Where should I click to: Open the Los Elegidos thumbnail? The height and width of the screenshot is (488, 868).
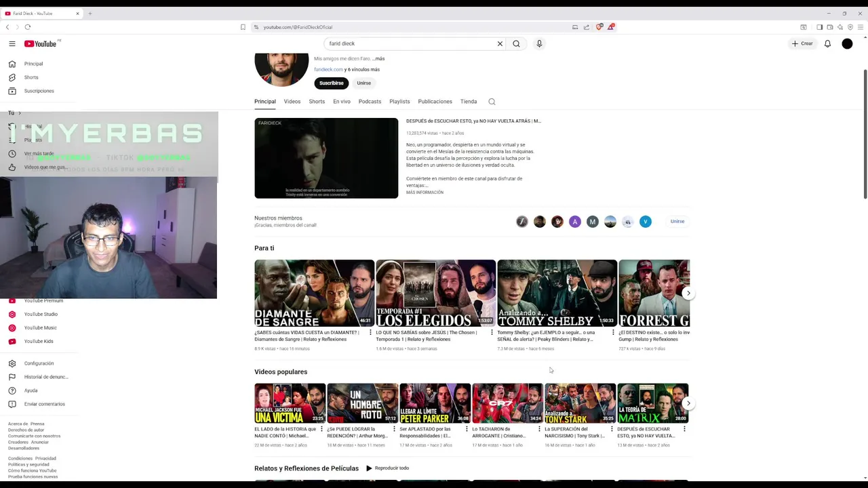(435, 293)
